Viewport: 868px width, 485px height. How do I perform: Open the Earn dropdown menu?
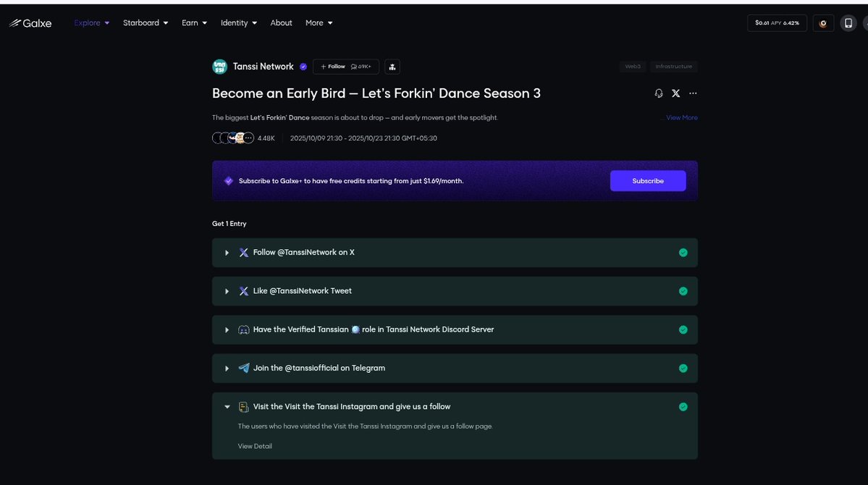click(x=194, y=22)
